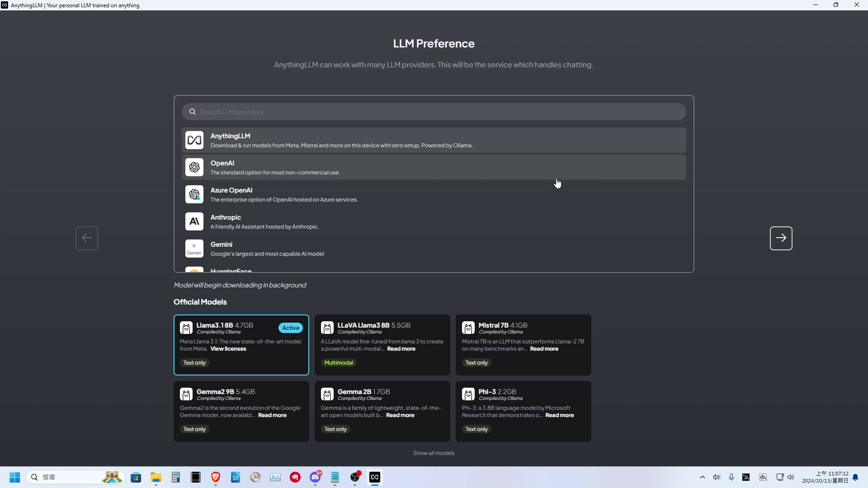Open Calculator from the taskbar
Screen dimensions: 868x488
[x=176, y=477]
